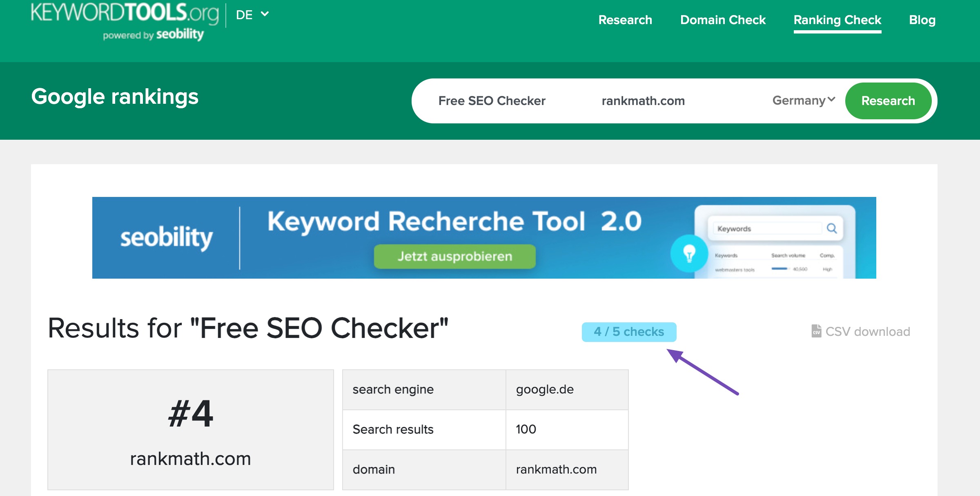Go to Domain Check page
Image resolution: width=980 pixels, height=496 pixels.
tap(723, 20)
